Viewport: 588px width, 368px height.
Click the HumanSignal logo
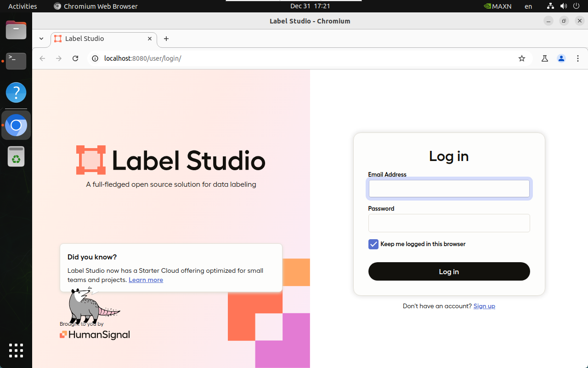tap(95, 335)
